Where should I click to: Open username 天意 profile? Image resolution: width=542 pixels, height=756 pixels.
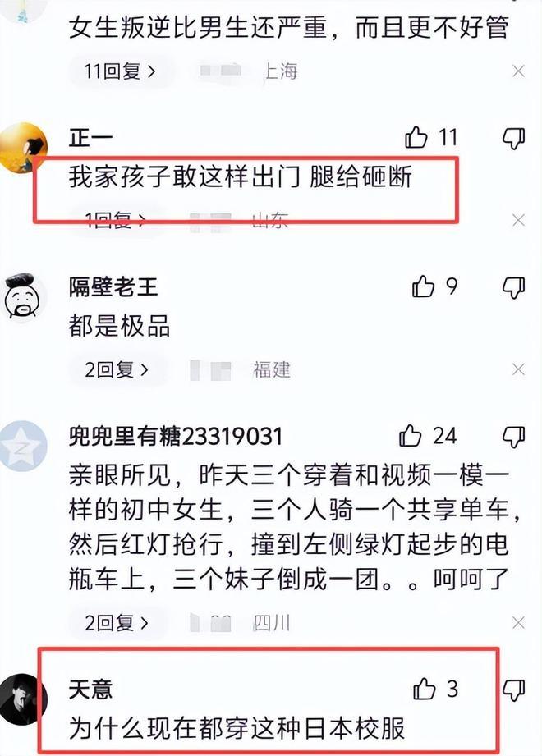coord(90,689)
